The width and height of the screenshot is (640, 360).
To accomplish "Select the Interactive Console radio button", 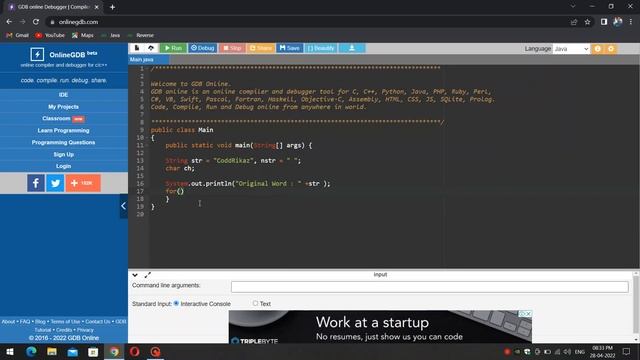I will [176, 303].
